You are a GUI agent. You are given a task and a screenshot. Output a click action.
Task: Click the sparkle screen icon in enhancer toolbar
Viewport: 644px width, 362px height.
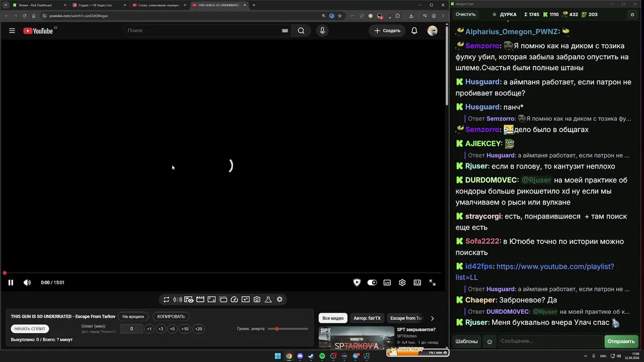(x=246, y=300)
